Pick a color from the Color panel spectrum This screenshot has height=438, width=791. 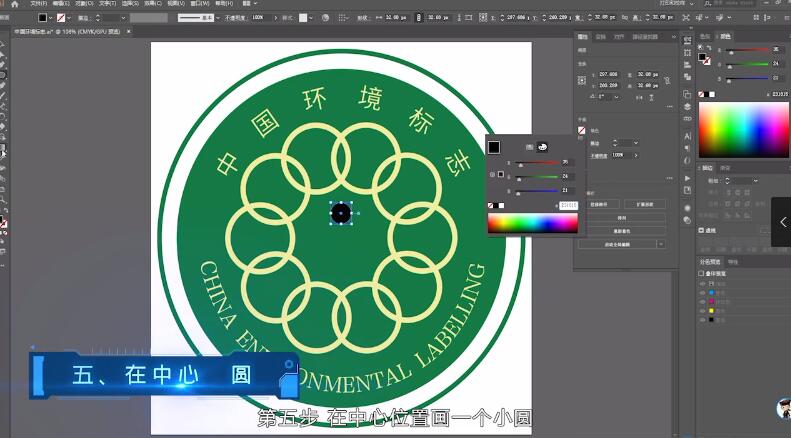click(743, 130)
